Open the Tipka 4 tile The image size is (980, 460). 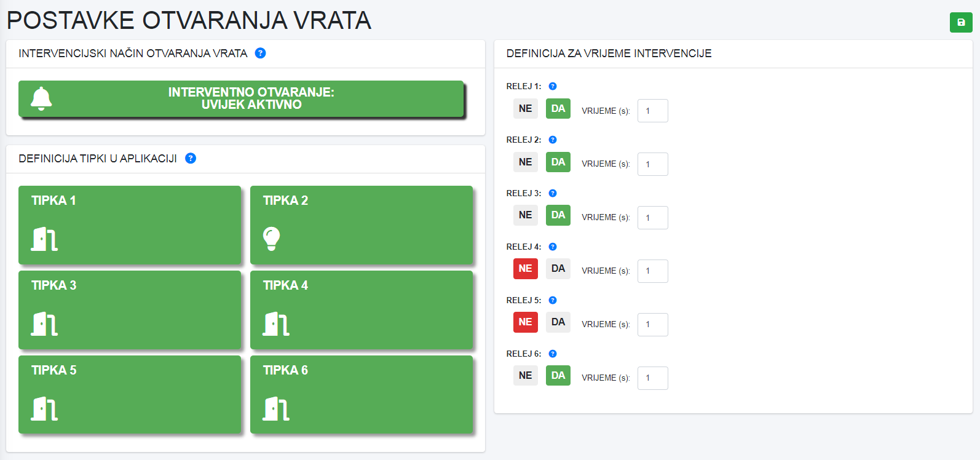tap(362, 310)
